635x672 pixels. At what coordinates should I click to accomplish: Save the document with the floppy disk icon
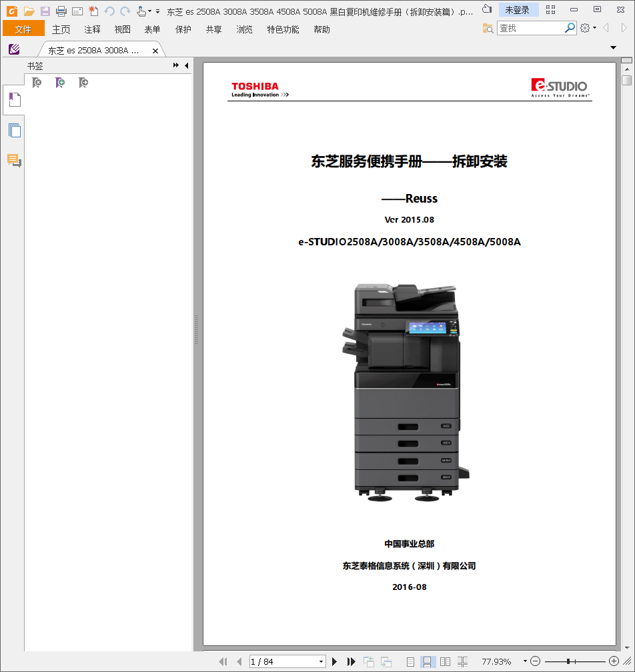45,11
